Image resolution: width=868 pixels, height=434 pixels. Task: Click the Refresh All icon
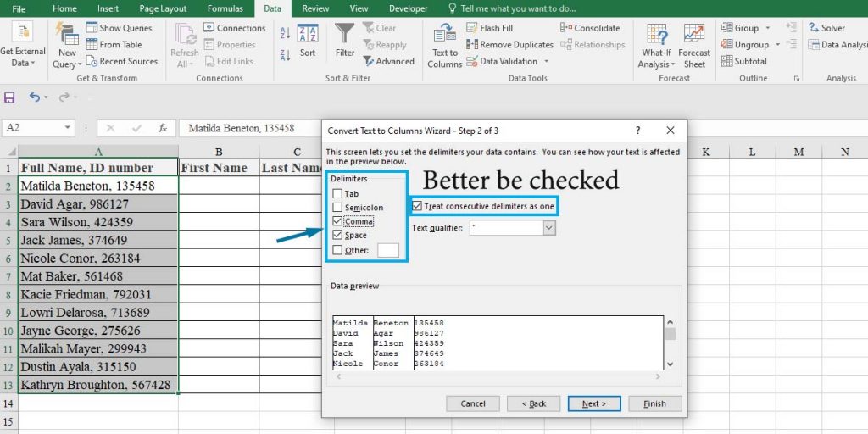[184, 46]
